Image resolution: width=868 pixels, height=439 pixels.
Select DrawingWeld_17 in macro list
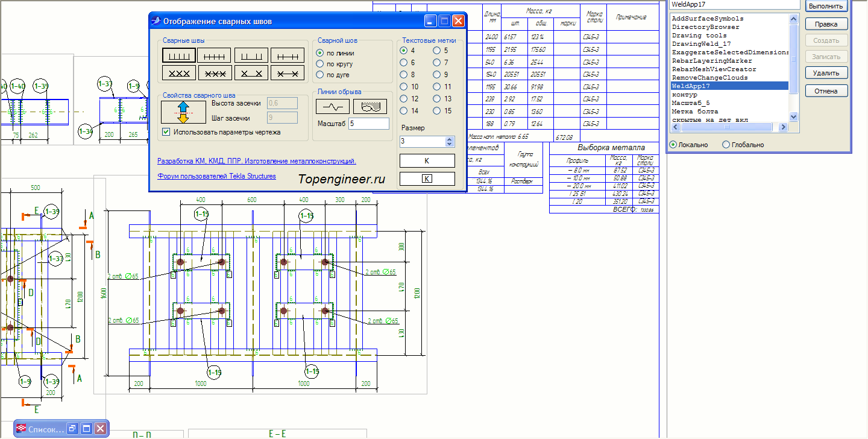pos(701,44)
